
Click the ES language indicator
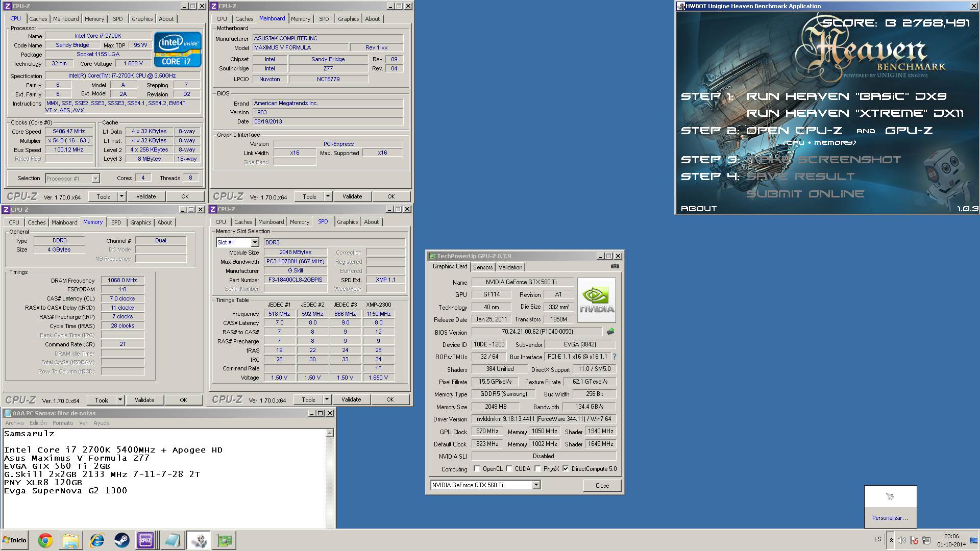pos(877,539)
